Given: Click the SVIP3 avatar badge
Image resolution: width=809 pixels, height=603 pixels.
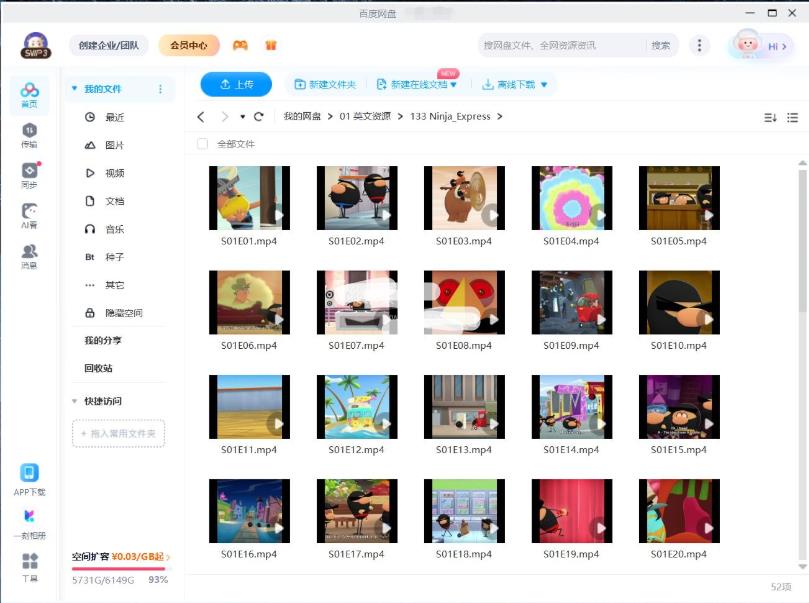Looking at the screenshot, I should [36, 46].
